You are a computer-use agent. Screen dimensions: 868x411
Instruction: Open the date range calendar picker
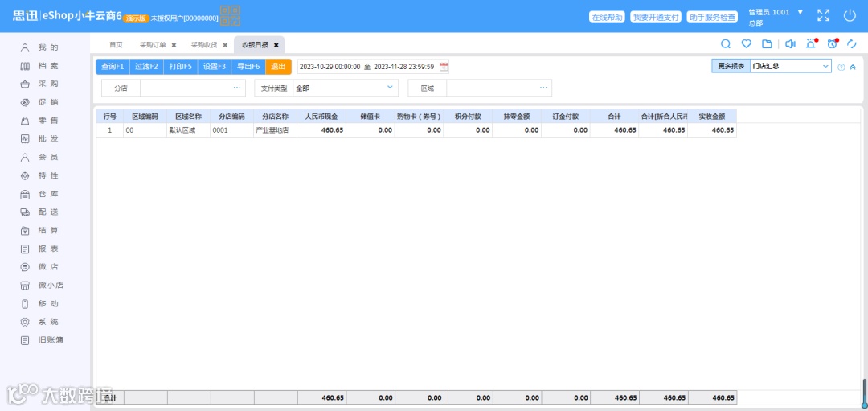click(x=444, y=67)
